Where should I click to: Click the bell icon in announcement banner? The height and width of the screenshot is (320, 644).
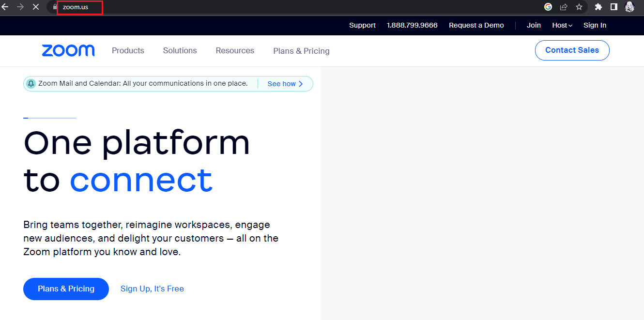tap(31, 84)
